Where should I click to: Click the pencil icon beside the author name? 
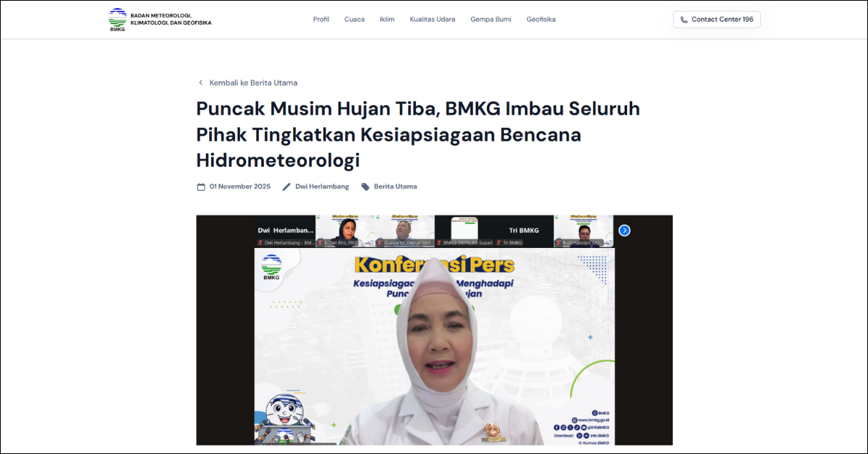(286, 187)
